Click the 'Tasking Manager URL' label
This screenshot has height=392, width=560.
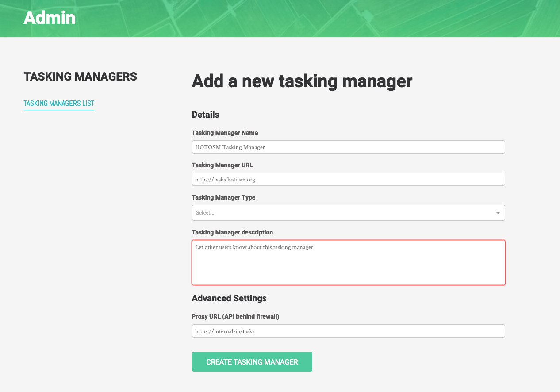coord(222,165)
